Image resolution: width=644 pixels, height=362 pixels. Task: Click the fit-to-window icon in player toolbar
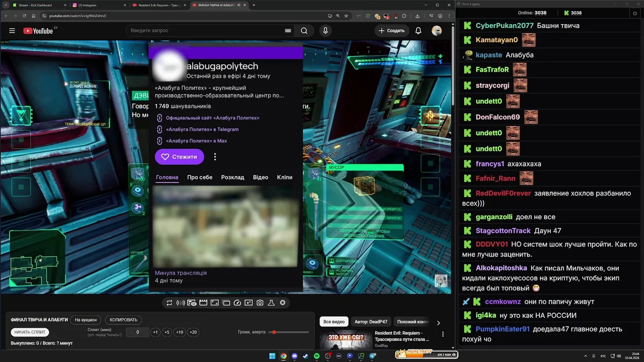pyautogui.click(x=214, y=303)
